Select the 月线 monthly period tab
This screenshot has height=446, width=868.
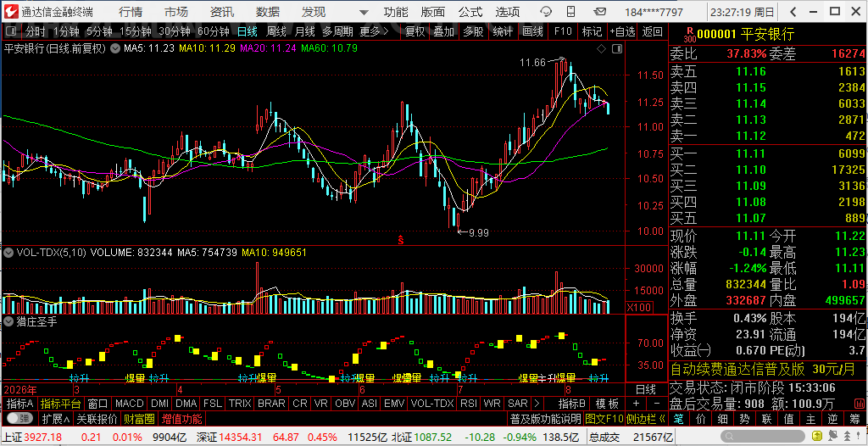click(304, 31)
